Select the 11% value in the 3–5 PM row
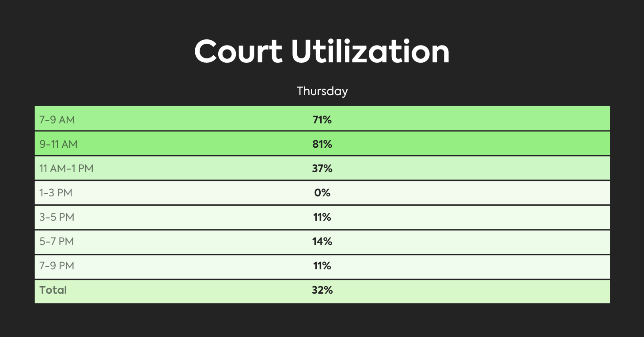 (322, 217)
